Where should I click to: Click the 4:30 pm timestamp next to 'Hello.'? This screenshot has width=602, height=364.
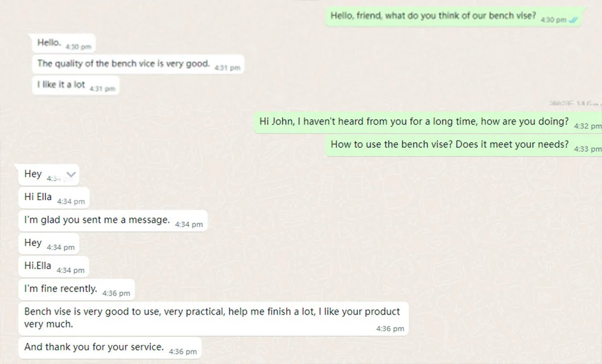pos(78,46)
